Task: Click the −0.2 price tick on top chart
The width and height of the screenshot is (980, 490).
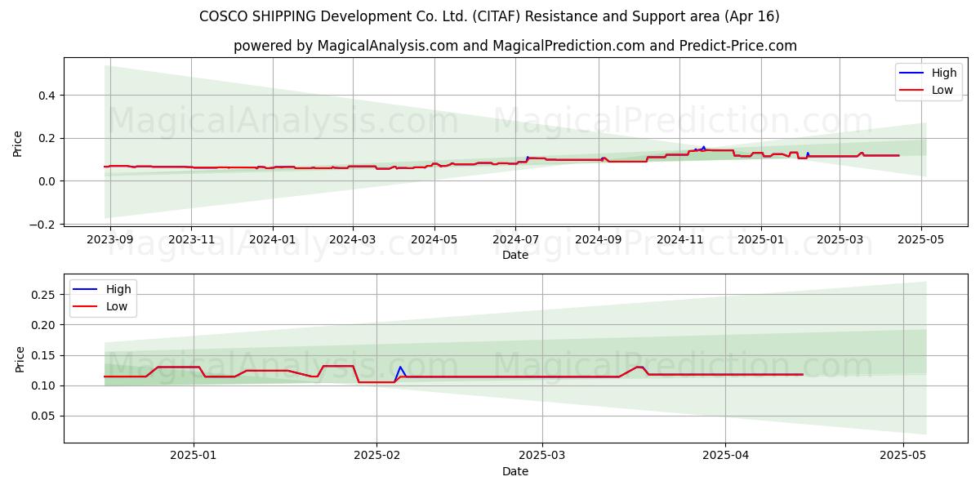Action: click(42, 225)
